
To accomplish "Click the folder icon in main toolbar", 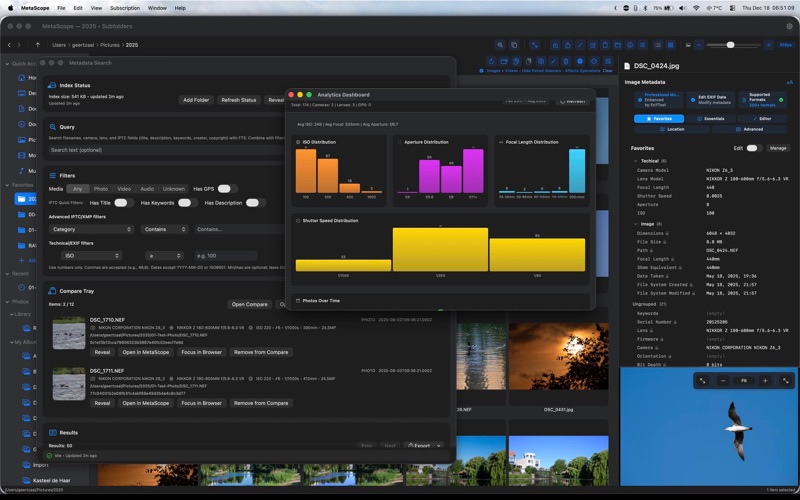I will pyautogui.click(x=617, y=45).
